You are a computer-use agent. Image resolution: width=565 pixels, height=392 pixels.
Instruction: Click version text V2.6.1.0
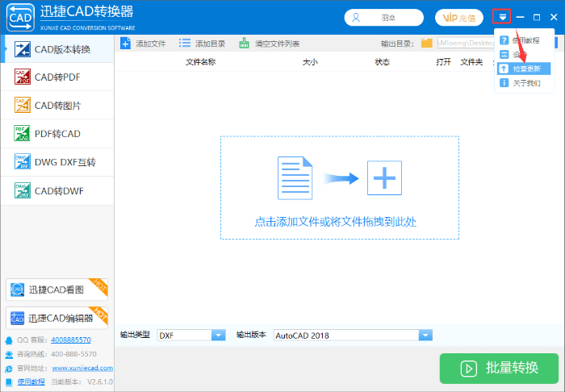click(x=100, y=382)
